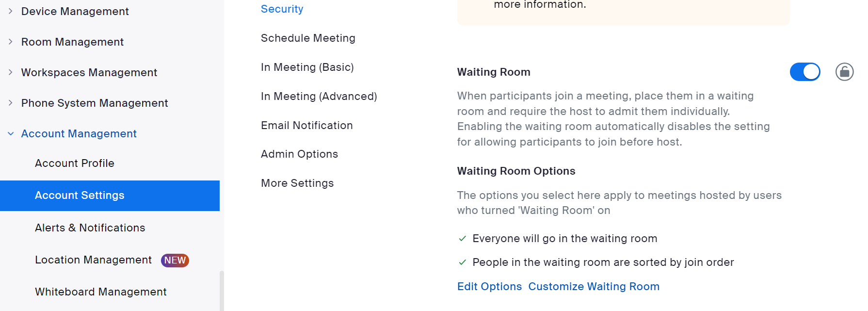Open Alerts & Notifications

pyautogui.click(x=90, y=228)
